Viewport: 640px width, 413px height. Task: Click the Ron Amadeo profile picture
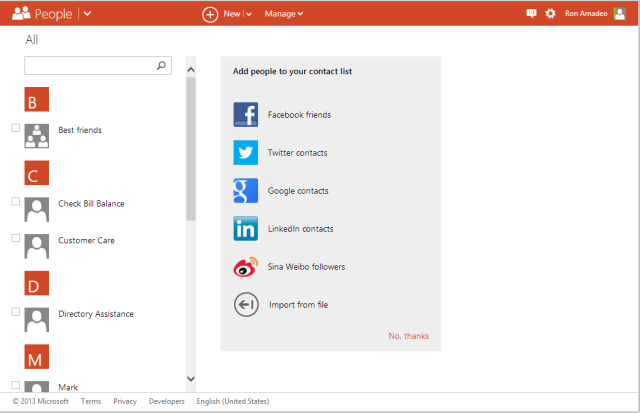[620, 13]
